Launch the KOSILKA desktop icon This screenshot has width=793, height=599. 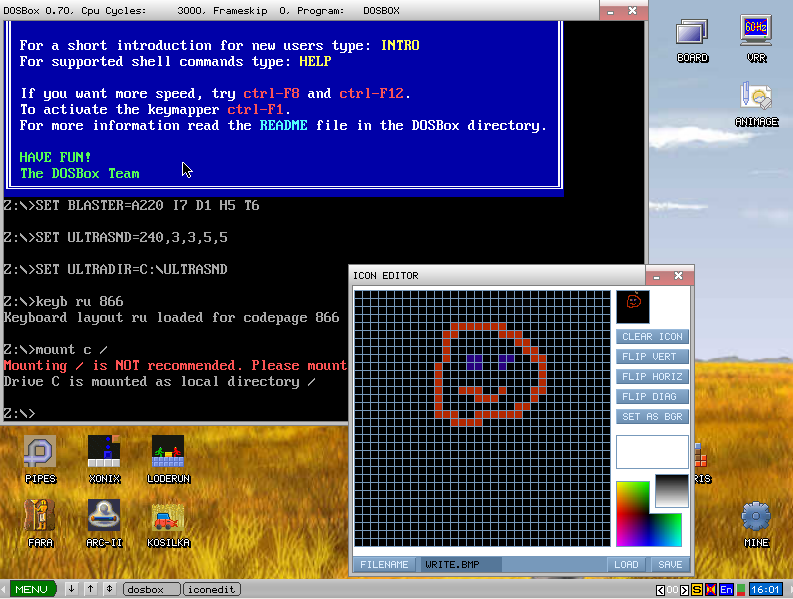pos(168,524)
